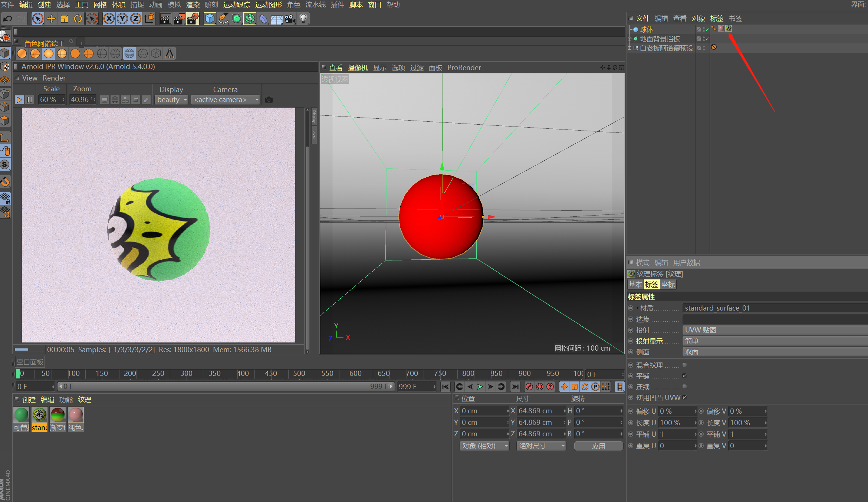Image resolution: width=868 pixels, height=502 pixels.
Task: Toggle the 平铺 tile checkbox
Action: pos(684,375)
